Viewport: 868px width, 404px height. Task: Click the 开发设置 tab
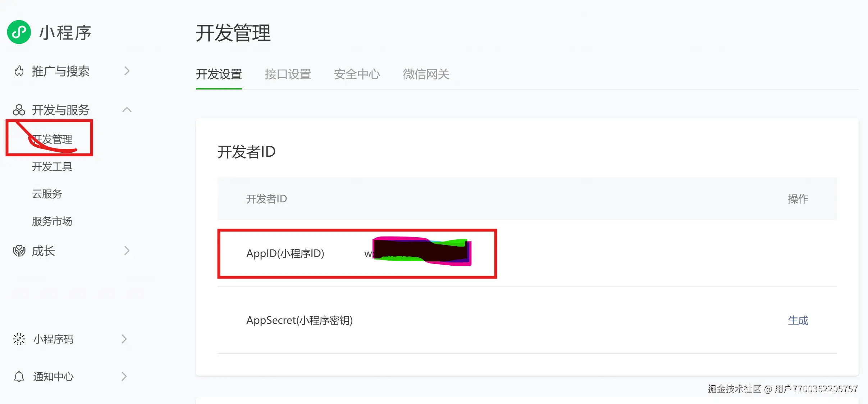tap(219, 74)
